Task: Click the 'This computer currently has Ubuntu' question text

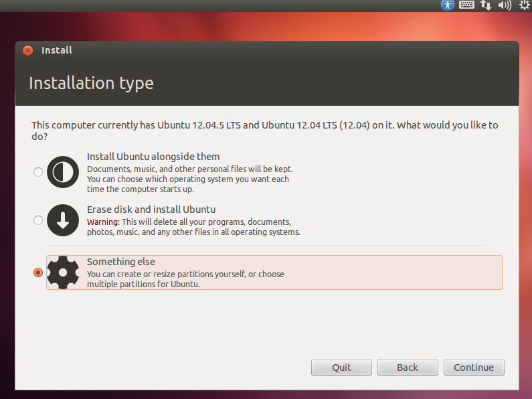Action: 264,131
